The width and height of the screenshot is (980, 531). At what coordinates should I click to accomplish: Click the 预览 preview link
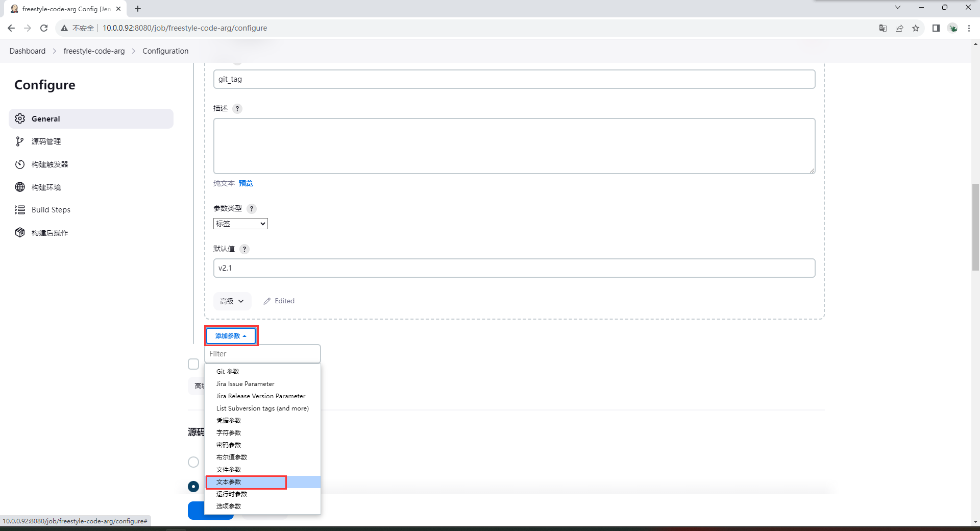pyautogui.click(x=246, y=183)
